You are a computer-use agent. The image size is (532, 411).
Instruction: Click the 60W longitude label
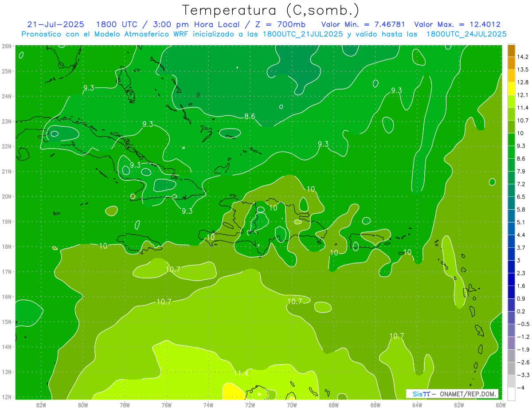click(x=501, y=405)
